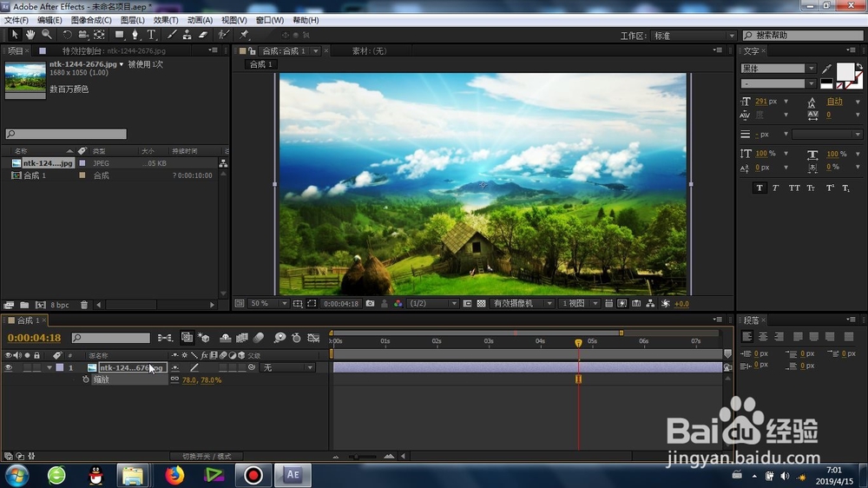
Task: Hide layer ntk-124 with eye icon
Action: point(9,367)
